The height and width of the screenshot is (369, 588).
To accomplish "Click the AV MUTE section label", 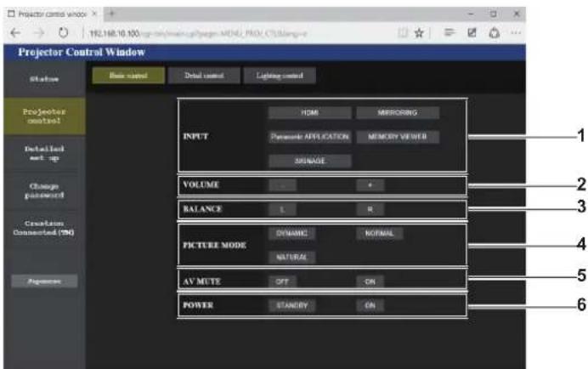I will coord(201,281).
